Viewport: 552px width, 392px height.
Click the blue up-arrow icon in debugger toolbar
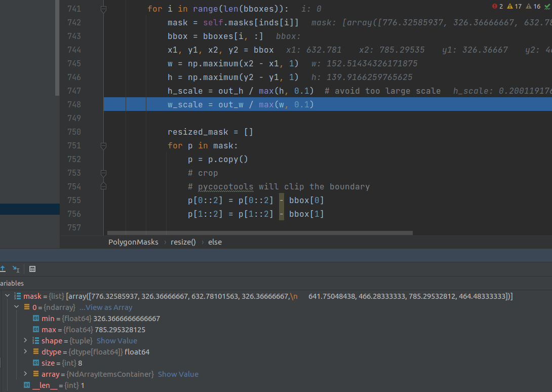point(3,268)
